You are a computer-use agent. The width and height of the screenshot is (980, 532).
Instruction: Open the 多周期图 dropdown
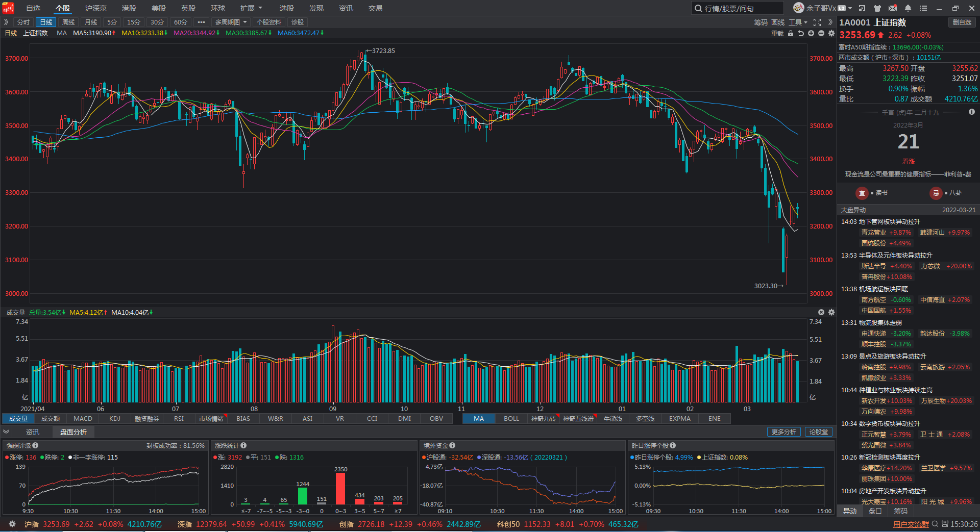pos(231,22)
